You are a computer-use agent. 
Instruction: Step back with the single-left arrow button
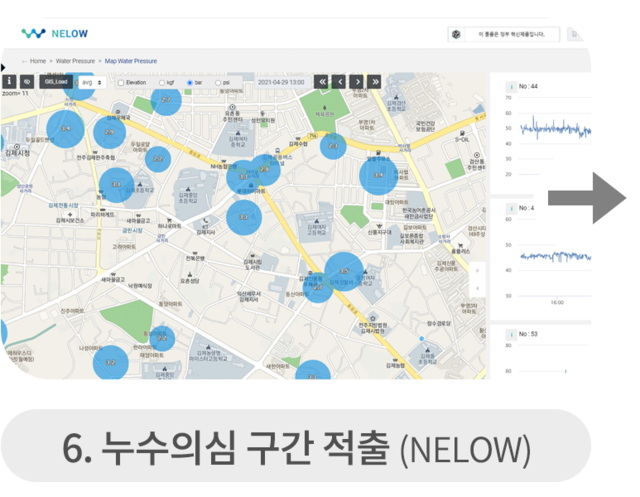339,82
